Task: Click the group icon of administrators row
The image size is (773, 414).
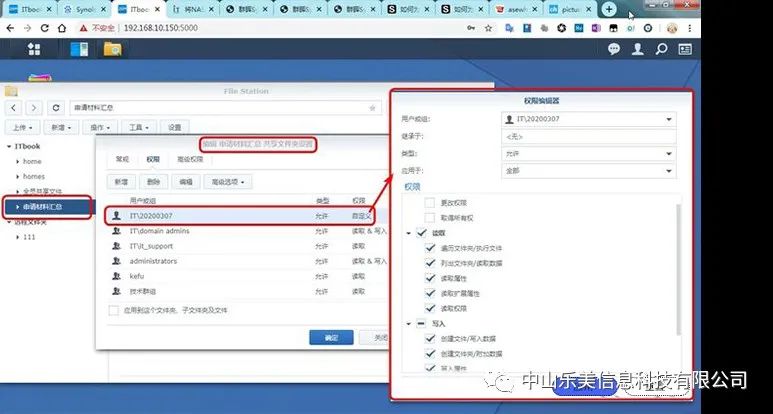Action: (116, 261)
